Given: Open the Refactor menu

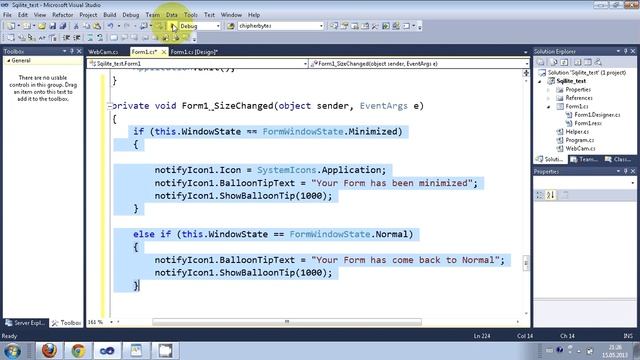Looking at the screenshot, I should tap(62, 15).
